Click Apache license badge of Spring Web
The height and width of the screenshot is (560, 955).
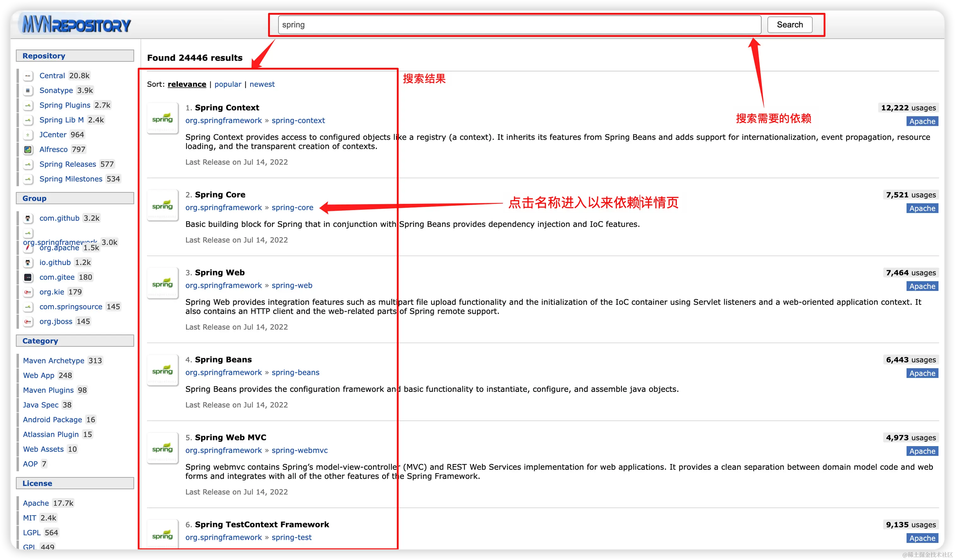922,286
